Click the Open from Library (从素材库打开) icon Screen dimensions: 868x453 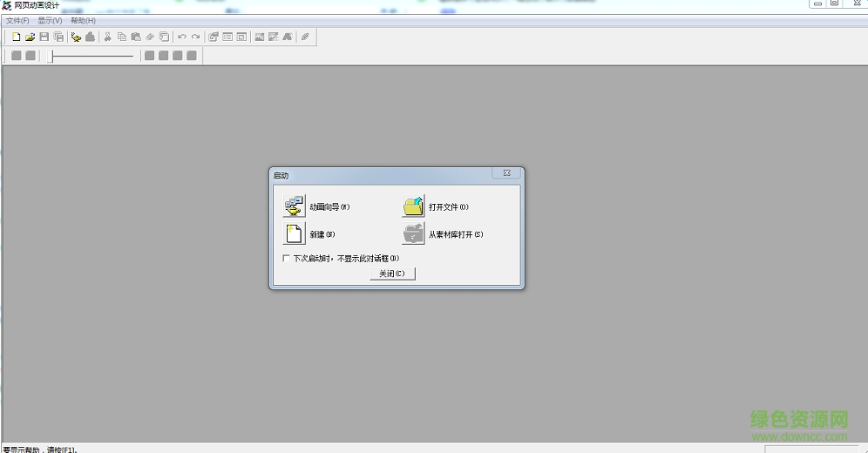(413, 234)
